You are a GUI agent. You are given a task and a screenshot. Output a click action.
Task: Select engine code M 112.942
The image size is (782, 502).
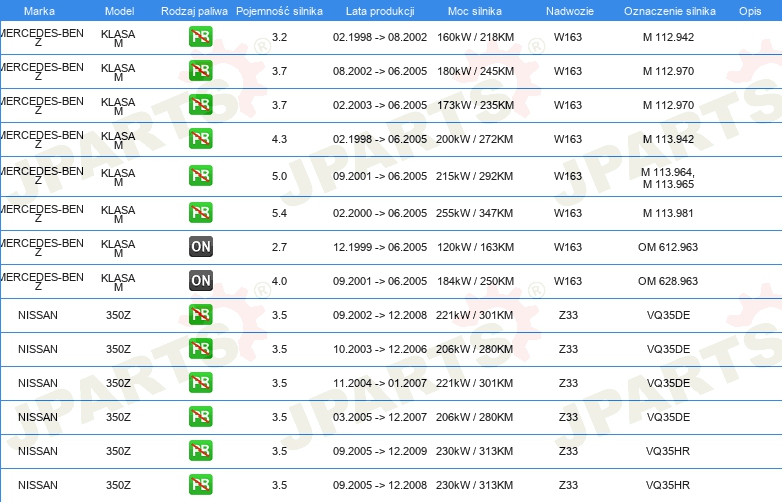[668, 37]
